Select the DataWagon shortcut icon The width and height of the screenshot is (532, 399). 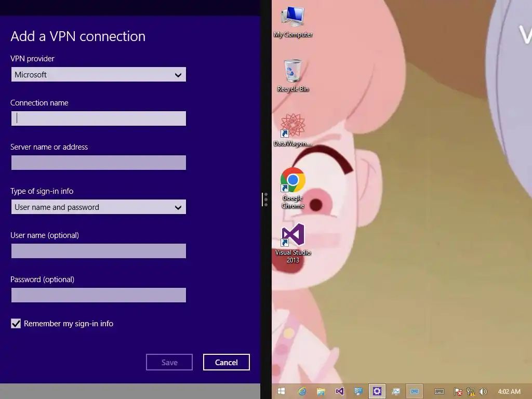coord(293,130)
